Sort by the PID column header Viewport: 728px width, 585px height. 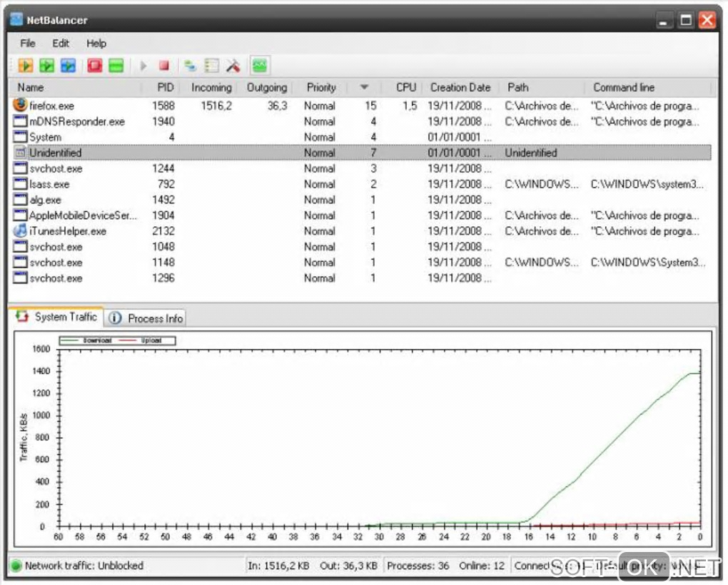point(160,87)
